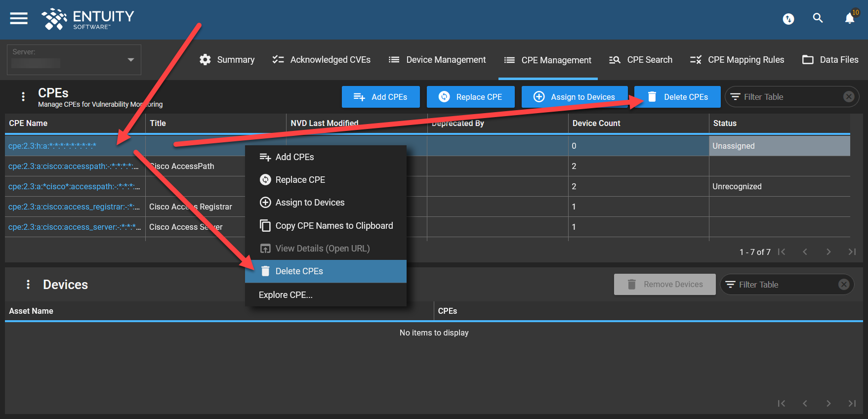
Task: Open Devices panel three-dot menu
Action: 28,284
